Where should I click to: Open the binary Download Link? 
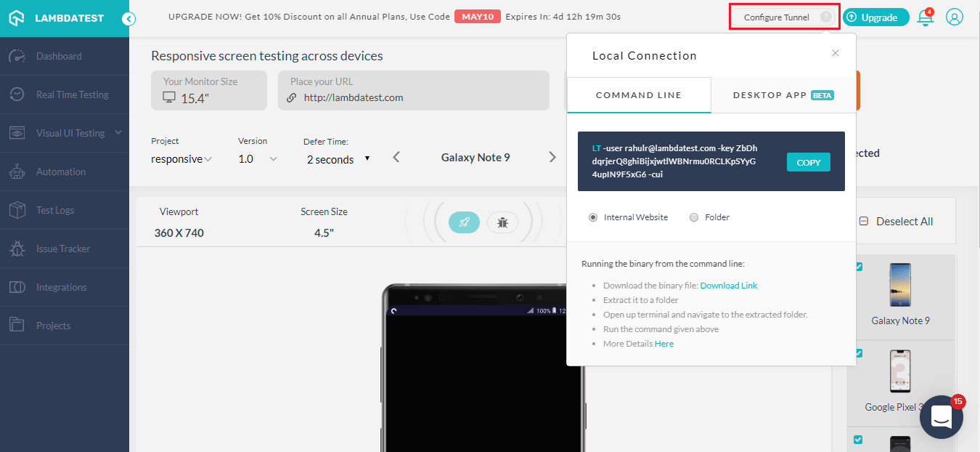pyautogui.click(x=728, y=285)
